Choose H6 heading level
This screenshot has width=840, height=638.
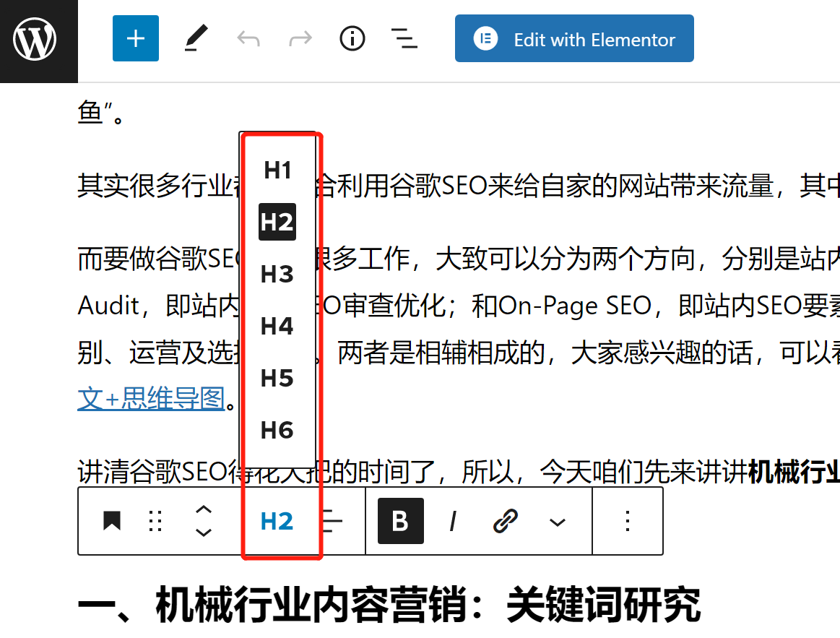pyautogui.click(x=277, y=430)
